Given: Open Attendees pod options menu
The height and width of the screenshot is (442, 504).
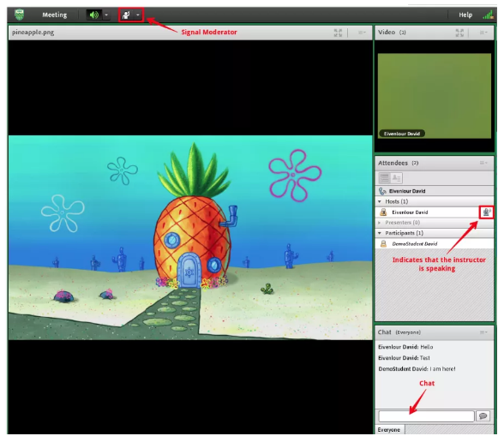Looking at the screenshot, I should [x=483, y=163].
